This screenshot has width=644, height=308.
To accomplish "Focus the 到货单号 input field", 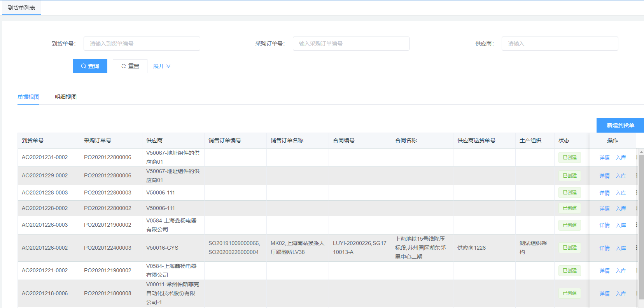I will pos(142,44).
